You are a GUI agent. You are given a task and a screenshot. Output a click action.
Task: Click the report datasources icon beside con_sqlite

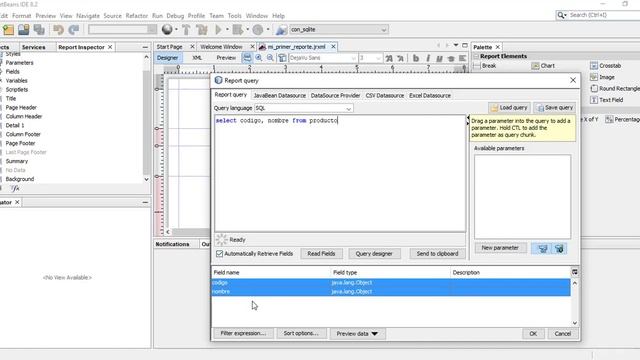281,29
